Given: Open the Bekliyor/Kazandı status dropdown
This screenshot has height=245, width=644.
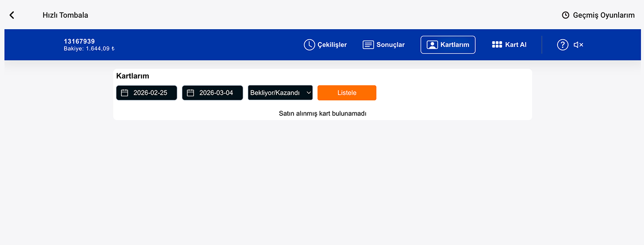Looking at the screenshot, I should coord(275,93).
